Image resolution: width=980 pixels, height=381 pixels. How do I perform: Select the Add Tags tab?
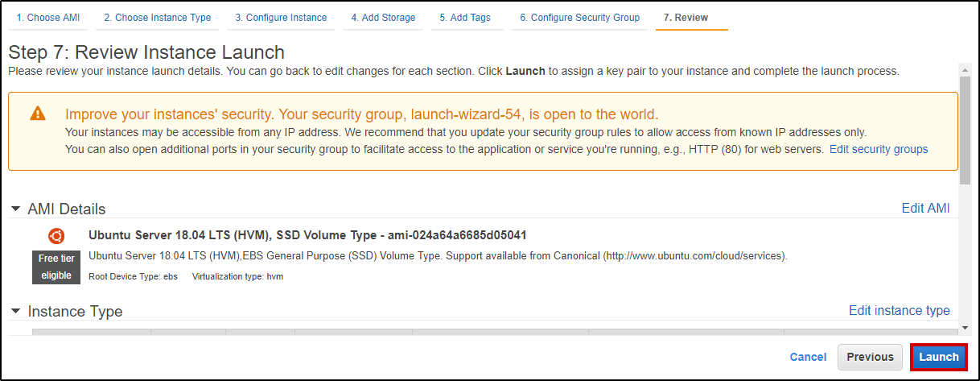pos(465,18)
